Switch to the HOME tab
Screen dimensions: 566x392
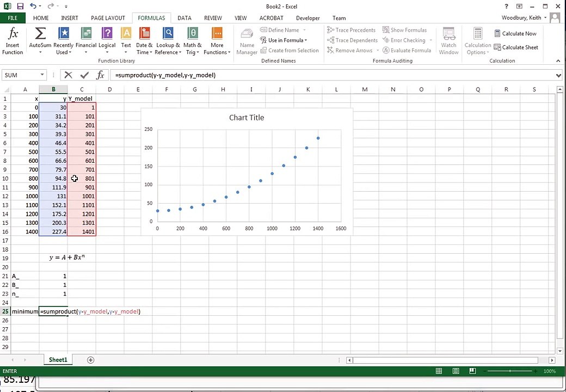pyautogui.click(x=41, y=17)
